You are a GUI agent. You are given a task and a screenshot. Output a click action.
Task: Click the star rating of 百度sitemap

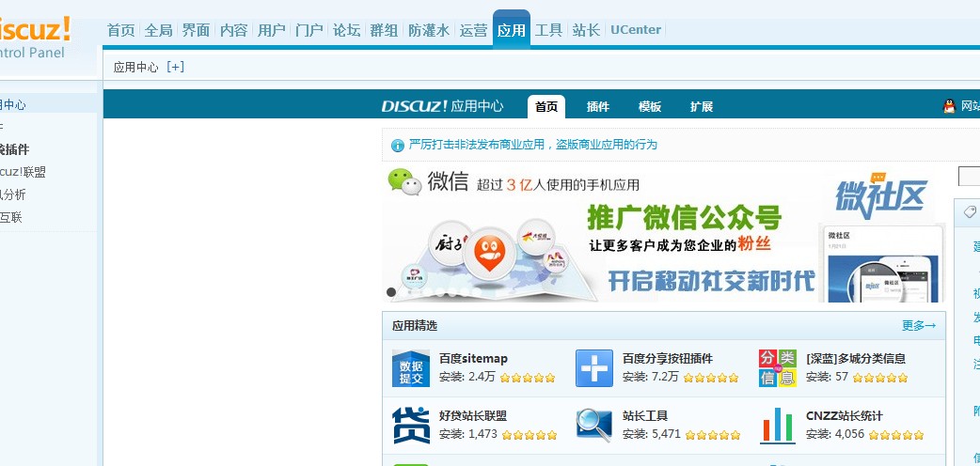pyautogui.click(x=528, y=378)
